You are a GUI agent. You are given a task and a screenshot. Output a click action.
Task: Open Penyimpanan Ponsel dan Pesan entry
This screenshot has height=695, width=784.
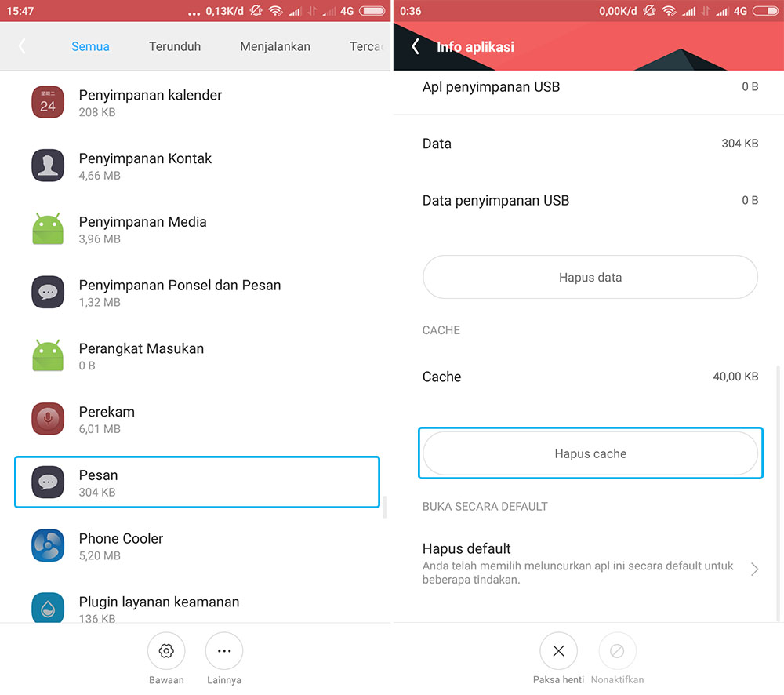[180, 293]
